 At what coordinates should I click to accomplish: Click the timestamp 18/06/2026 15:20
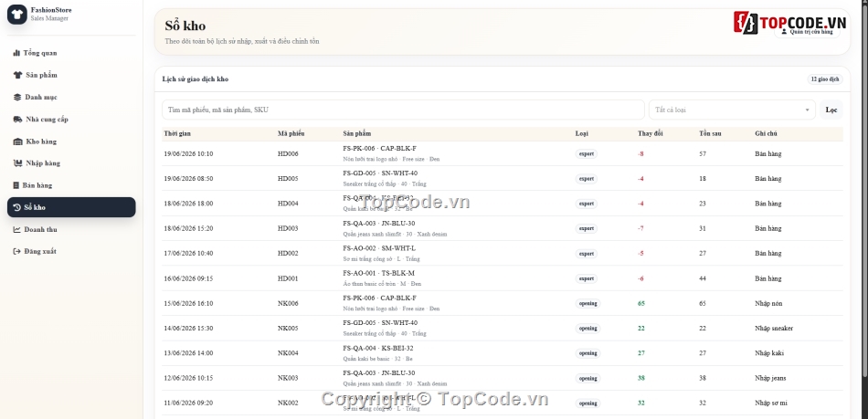188,228
